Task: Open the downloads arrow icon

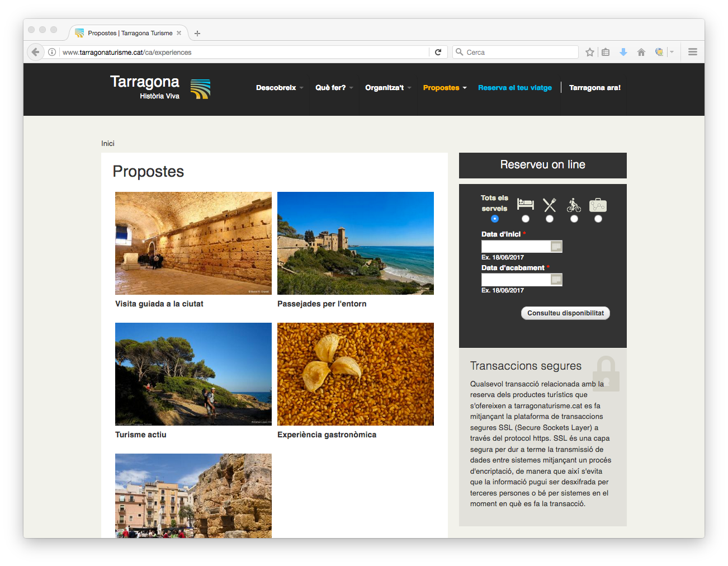Action: [x=623, y=52]
